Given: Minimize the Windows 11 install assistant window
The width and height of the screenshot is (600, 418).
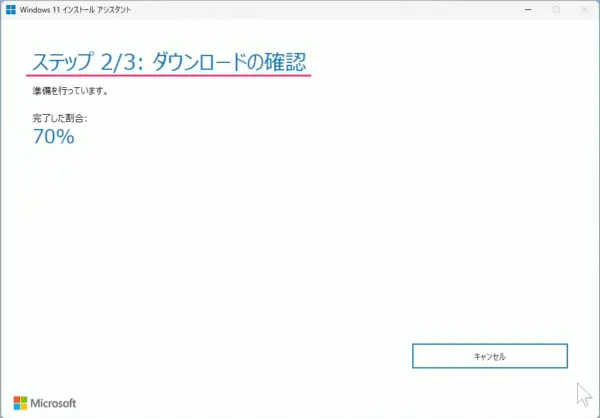Looking at the screenshot, I should pos(528,10).
